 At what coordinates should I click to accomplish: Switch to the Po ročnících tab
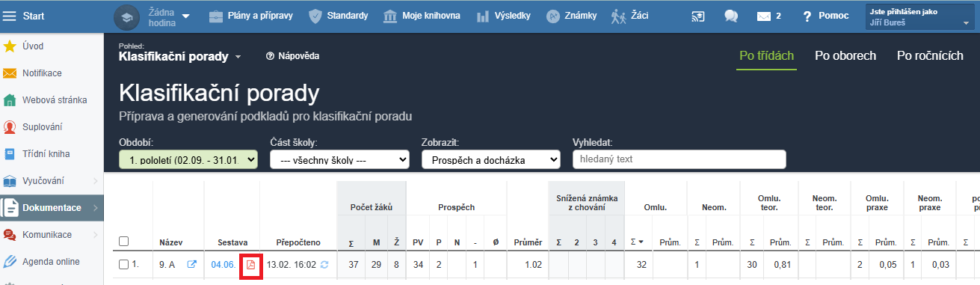coord(930,56)
